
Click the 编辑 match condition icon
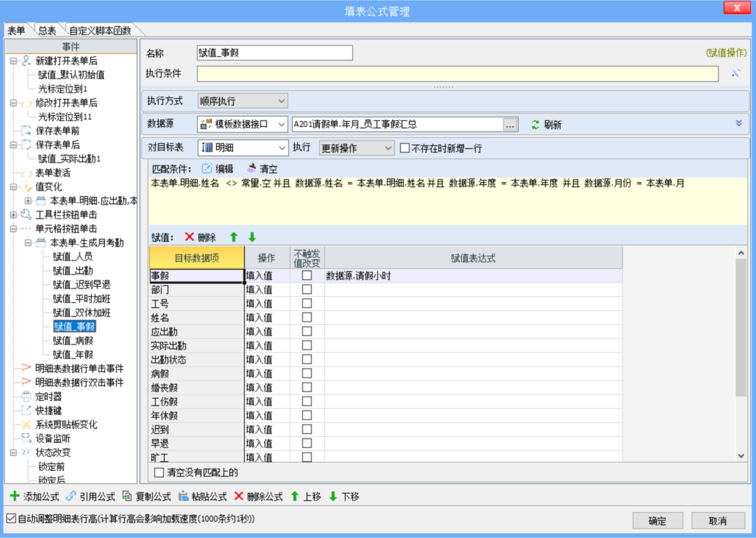pyautogui.click(x=206, y=168)
